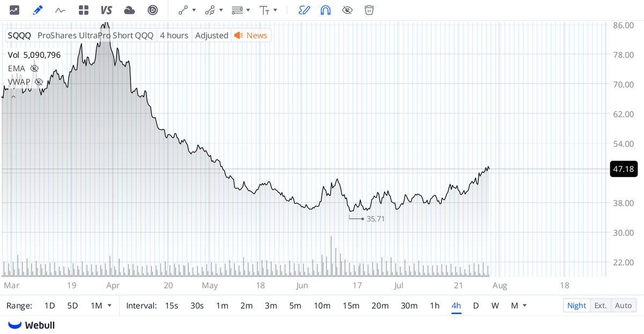The image size is (644, 334).
Task: Click the 35.71 low price marker
Action: (x=375, y=219)
